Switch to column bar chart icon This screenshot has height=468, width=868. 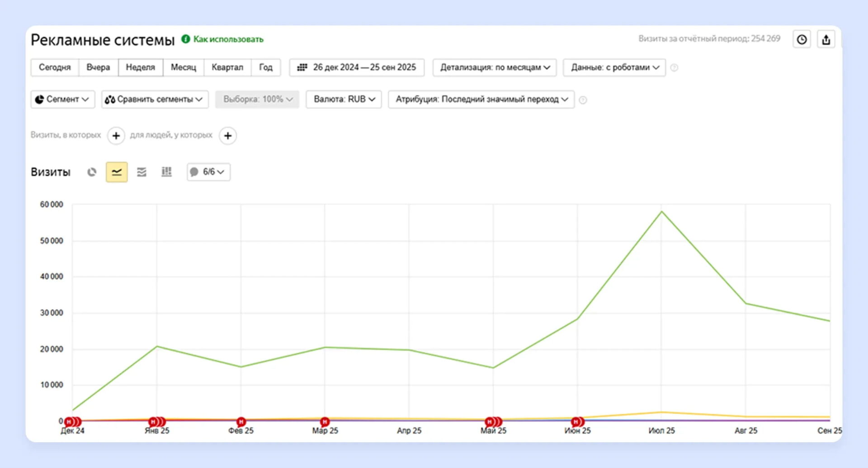pos(166,172)
